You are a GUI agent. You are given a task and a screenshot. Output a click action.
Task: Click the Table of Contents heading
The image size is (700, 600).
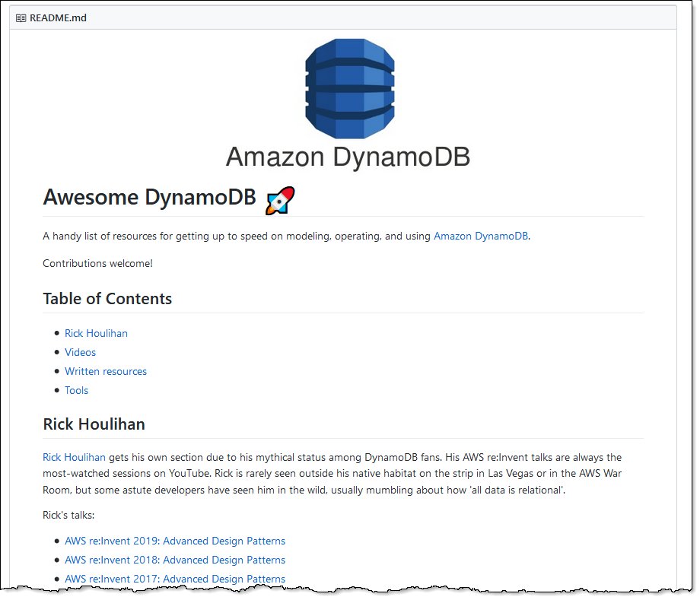click(107, 298)
